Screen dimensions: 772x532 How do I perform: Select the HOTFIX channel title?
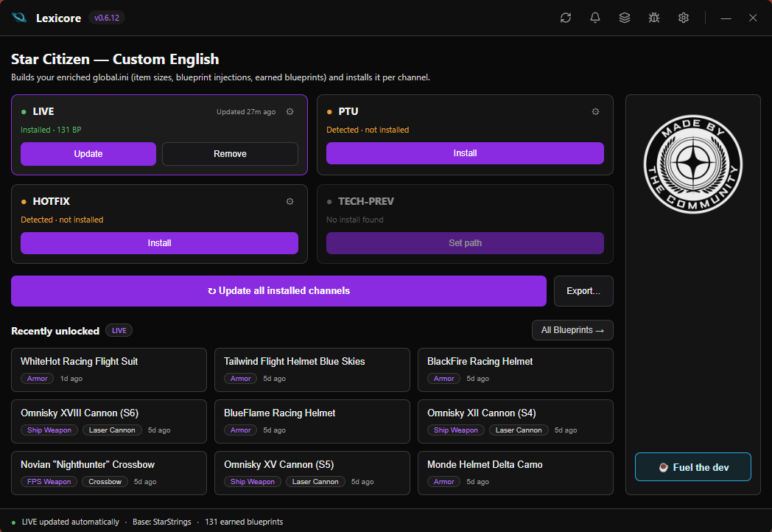coord(52,201)
